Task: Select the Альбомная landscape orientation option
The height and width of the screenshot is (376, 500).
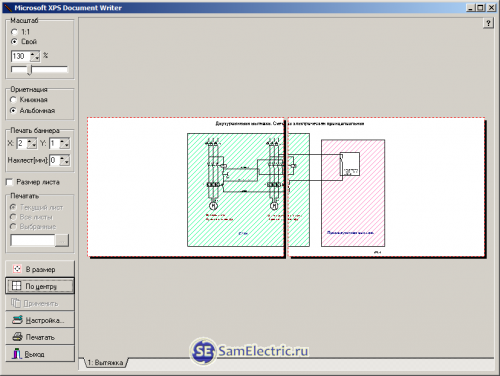Action: (13, 110)
